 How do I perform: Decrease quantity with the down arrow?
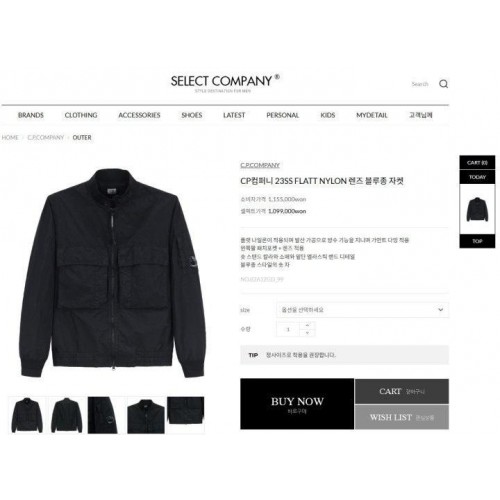307,333
